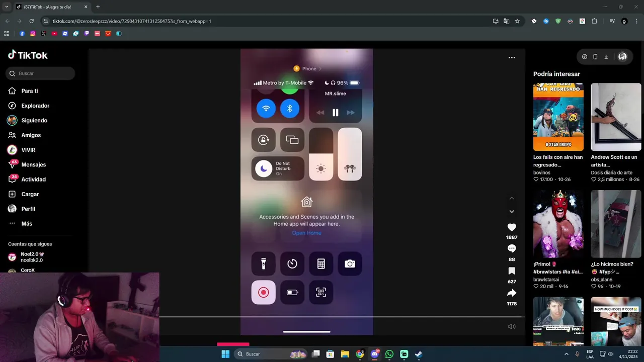Open the Andrew Scott es un artista video
The height and width of the screenshot is (362, 644).
616,117
